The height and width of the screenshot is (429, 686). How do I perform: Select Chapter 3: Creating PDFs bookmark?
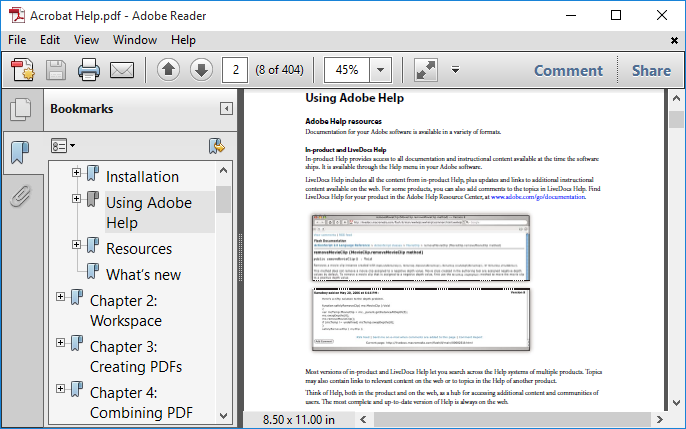[136, 356]
